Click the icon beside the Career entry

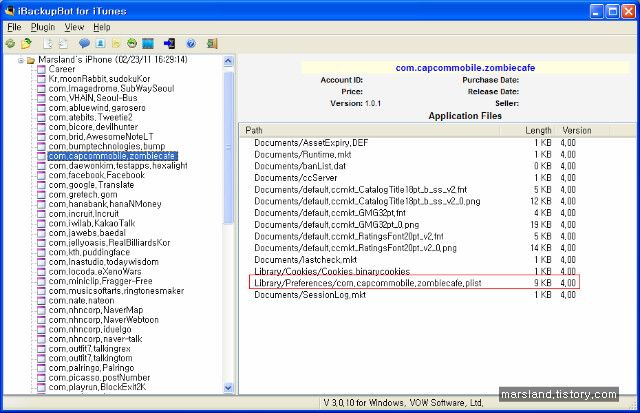41,69
